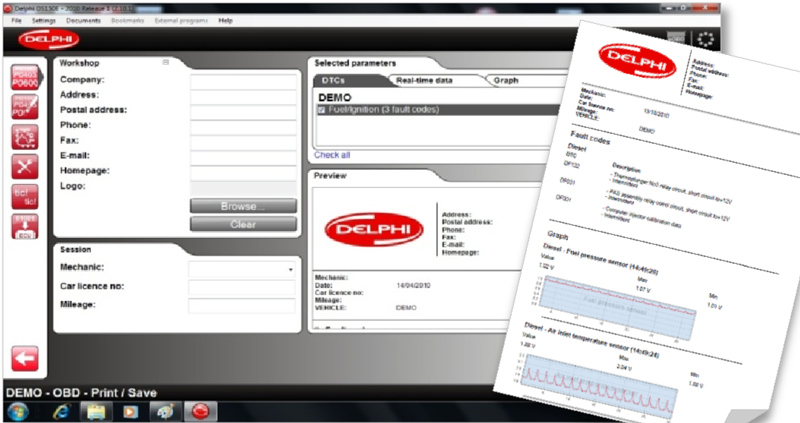Open the Settings menu

point(43,20)
